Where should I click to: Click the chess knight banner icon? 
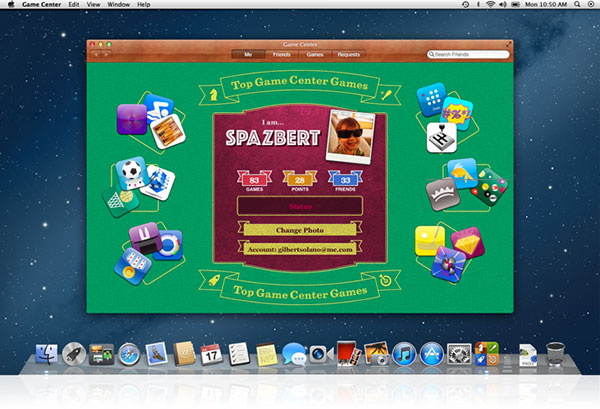coord(214,94)
